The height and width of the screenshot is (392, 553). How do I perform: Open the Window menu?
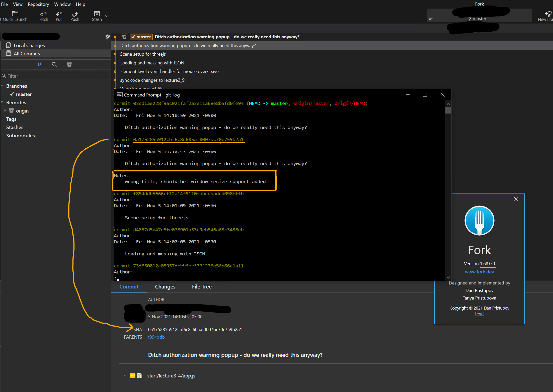point(62,4)
